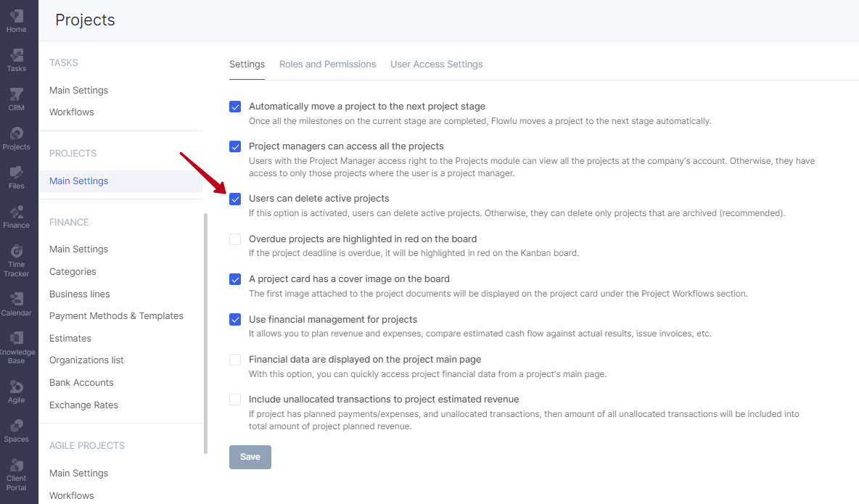Check Financial data displayed on main page
This screenshot has width=859, height=504.
(x=235, y=360)
